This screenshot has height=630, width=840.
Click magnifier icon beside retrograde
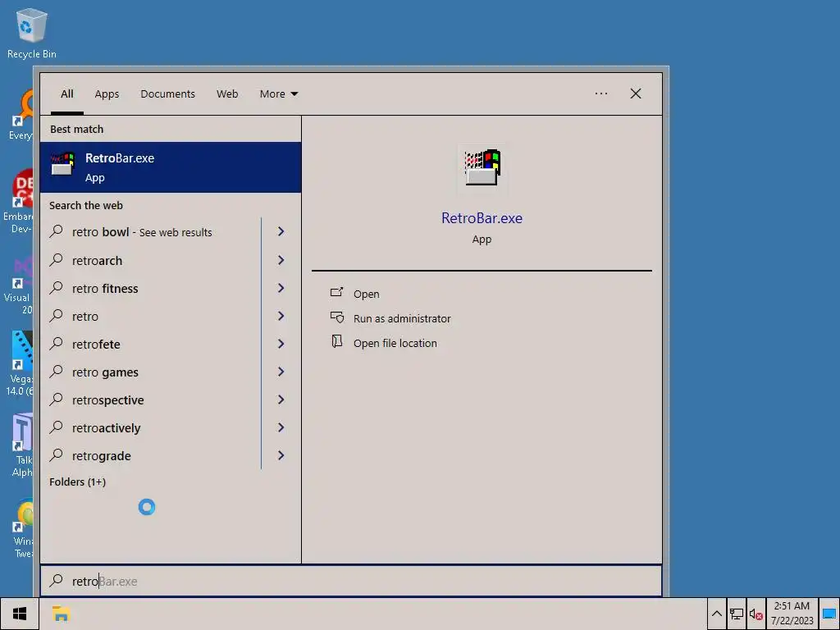tap(57, 454)
